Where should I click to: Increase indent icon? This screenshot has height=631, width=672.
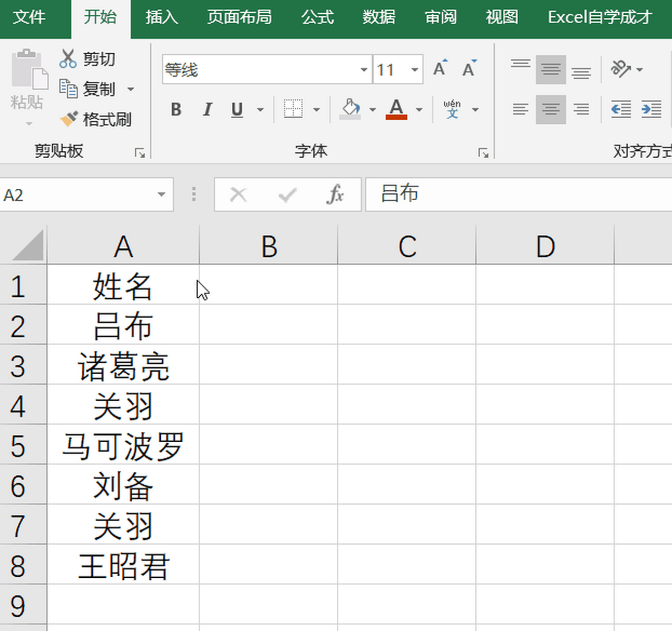(651, 109)
